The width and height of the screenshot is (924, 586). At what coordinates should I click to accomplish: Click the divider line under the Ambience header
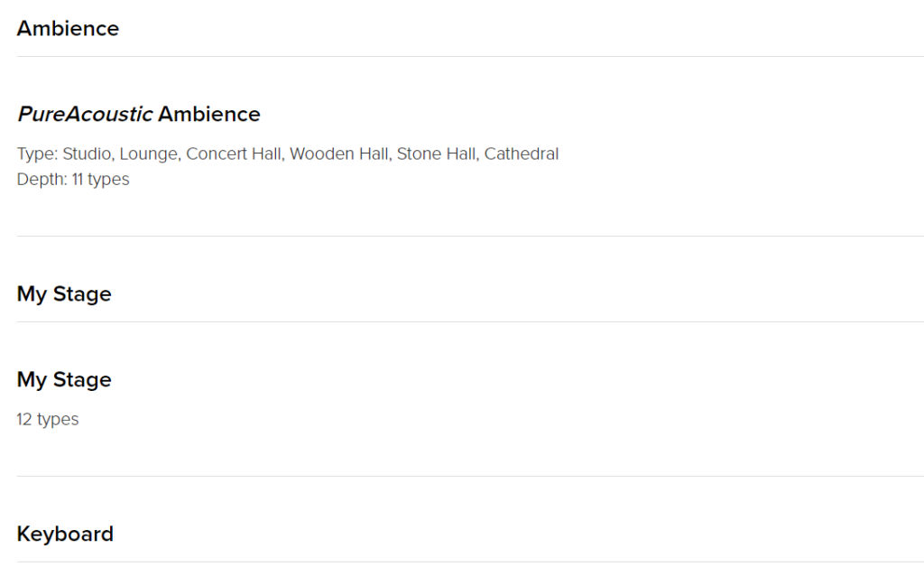click(470, 57)
